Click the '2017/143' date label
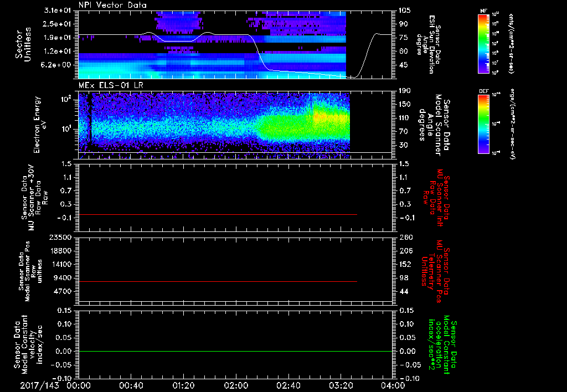 click(x=39, y=385)
